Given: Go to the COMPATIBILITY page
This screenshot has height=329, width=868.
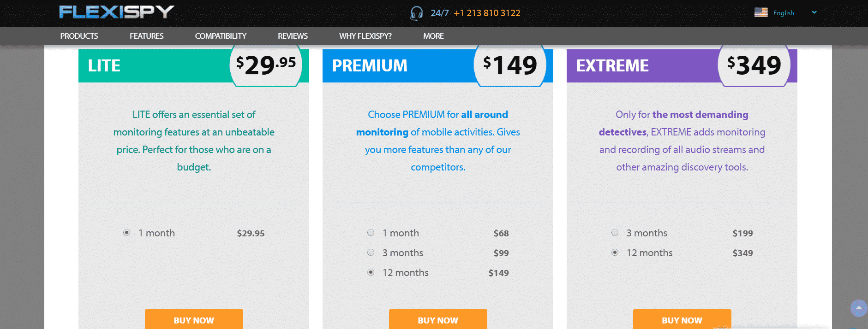Looking at the screenshot, I should pos(221,36).
